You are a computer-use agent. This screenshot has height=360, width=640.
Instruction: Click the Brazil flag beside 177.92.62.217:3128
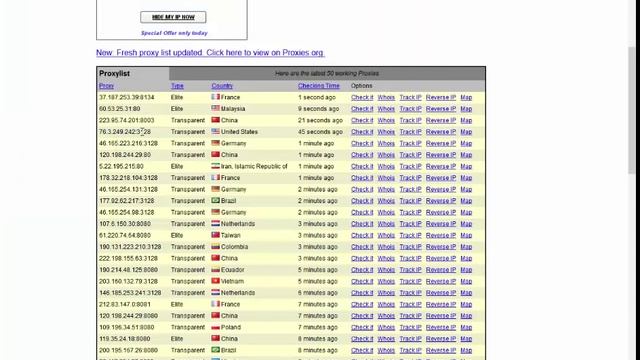pos(216,200)
